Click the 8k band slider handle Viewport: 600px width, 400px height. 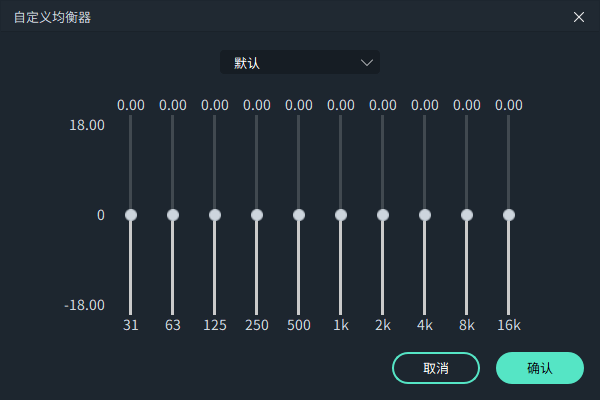(x=467, y=215)
